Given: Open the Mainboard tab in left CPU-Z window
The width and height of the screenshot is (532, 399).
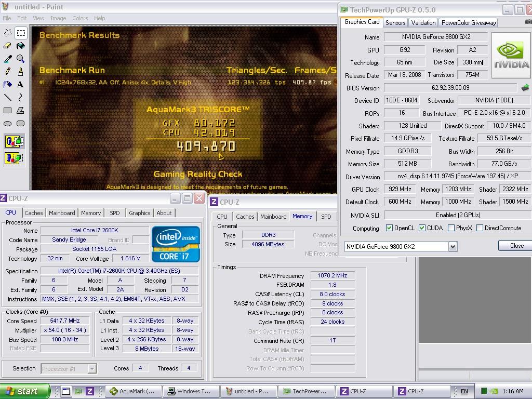Looking at the screenshot, I should click(62, 213).
